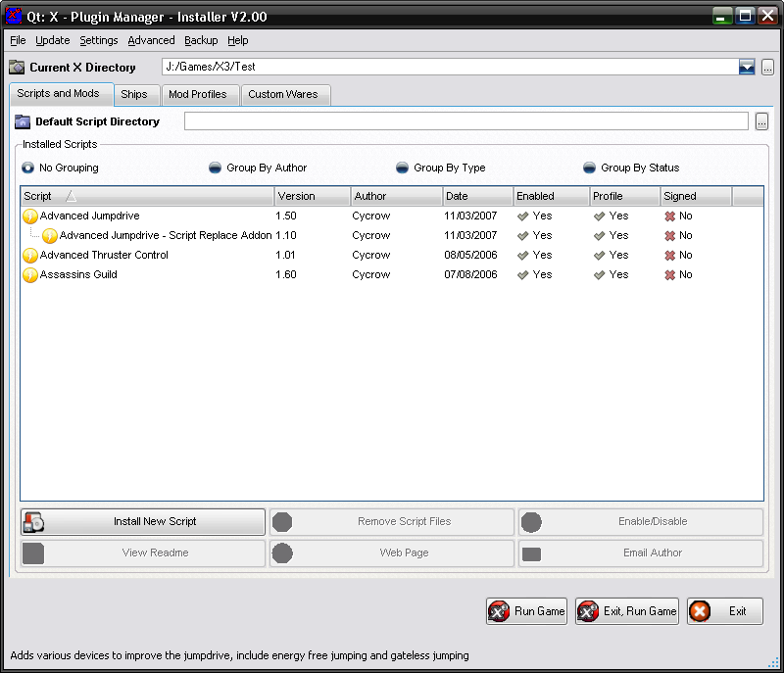The height and width of the screenshot is (673, 784).
Task: Click the Signed red cross for Advanced Thruster Control
Action: click(670, 256)
